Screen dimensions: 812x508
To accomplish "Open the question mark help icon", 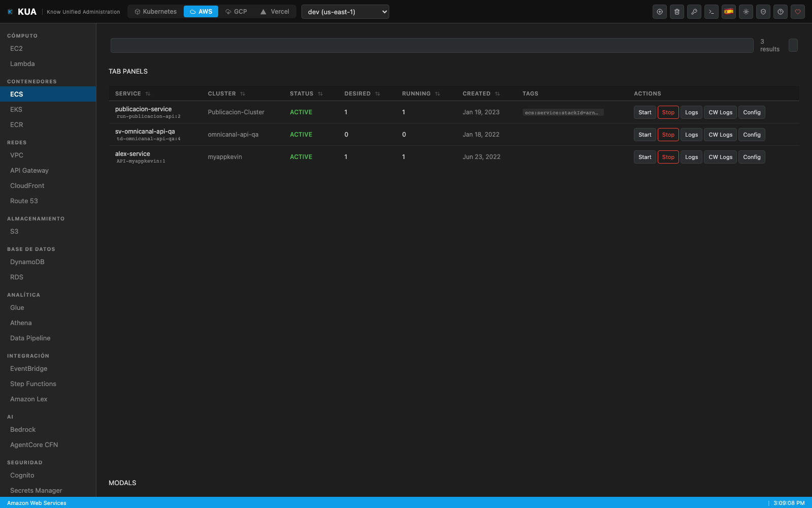I will [x=781, y=12].
